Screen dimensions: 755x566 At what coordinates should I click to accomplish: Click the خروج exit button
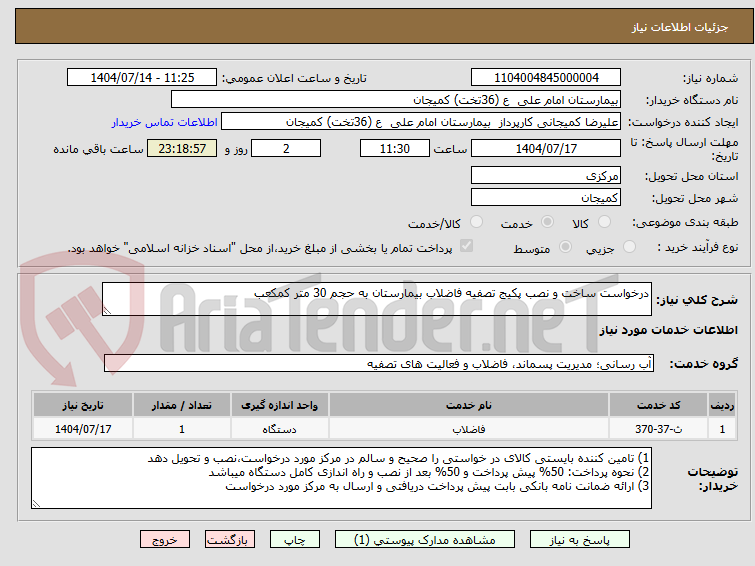(165, 540)
